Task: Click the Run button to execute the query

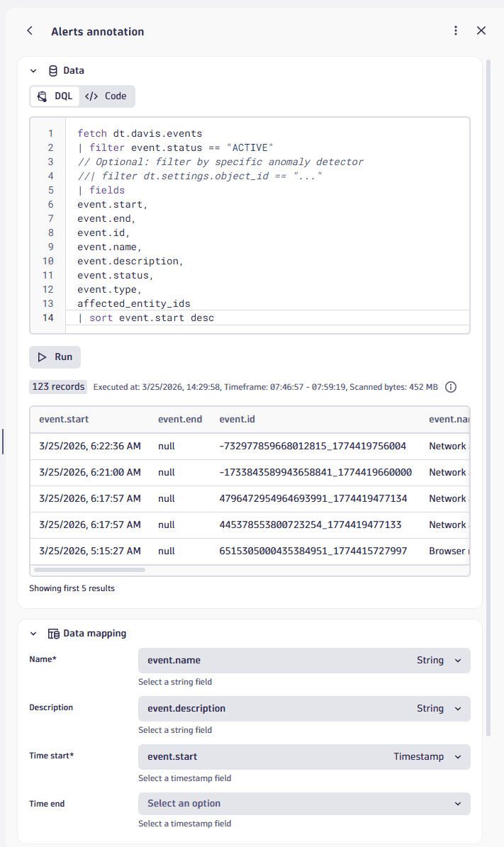Action: (x=55, y=357)
